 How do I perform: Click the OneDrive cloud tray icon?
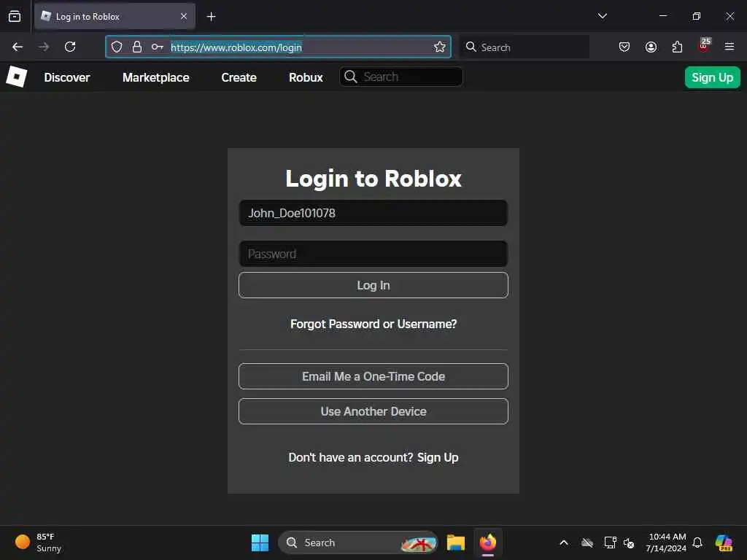(x=587, y=542)
